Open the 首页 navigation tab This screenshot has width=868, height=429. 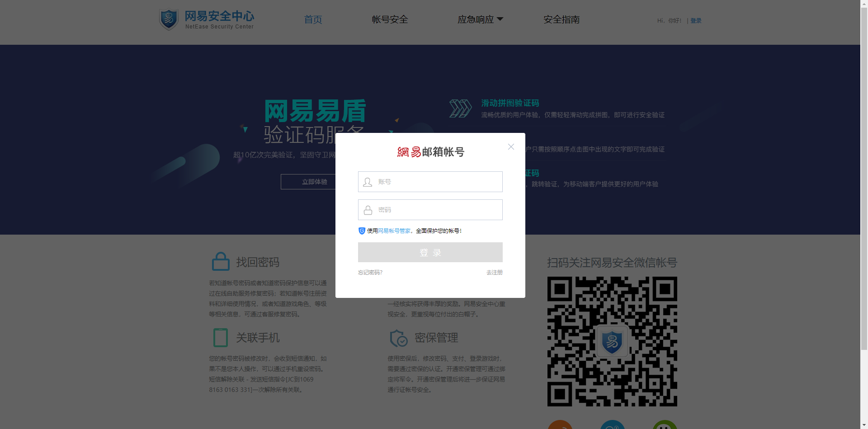tap(313, 19)
